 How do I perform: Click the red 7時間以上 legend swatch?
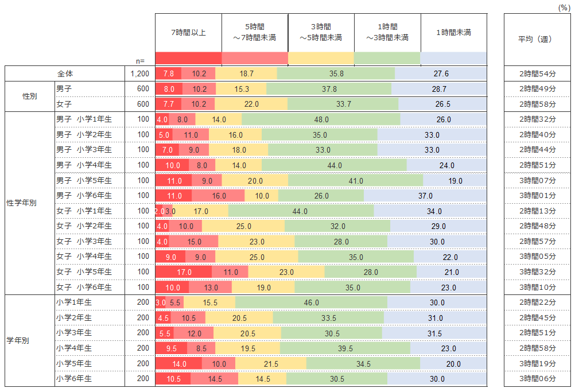click(x=188, y=59)
